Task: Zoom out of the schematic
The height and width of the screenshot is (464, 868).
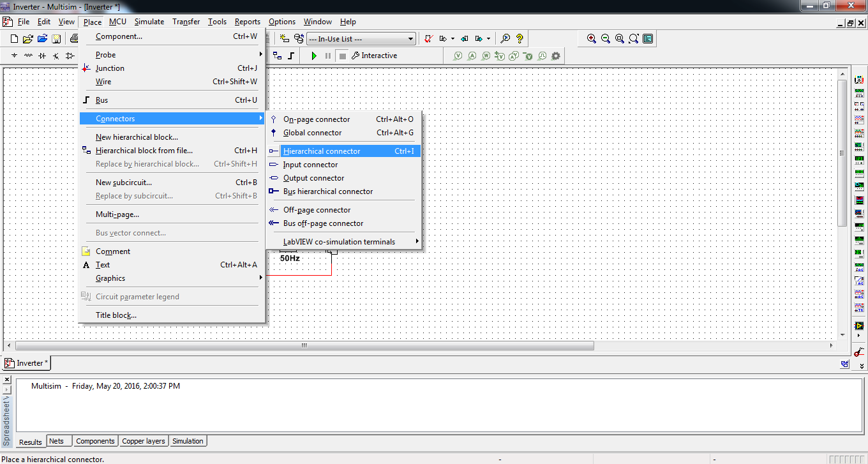Action: (x=606, y=39)
